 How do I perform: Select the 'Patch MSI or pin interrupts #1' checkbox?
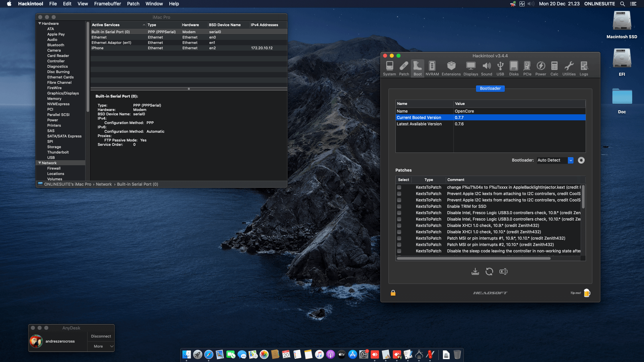pos(399,238)
